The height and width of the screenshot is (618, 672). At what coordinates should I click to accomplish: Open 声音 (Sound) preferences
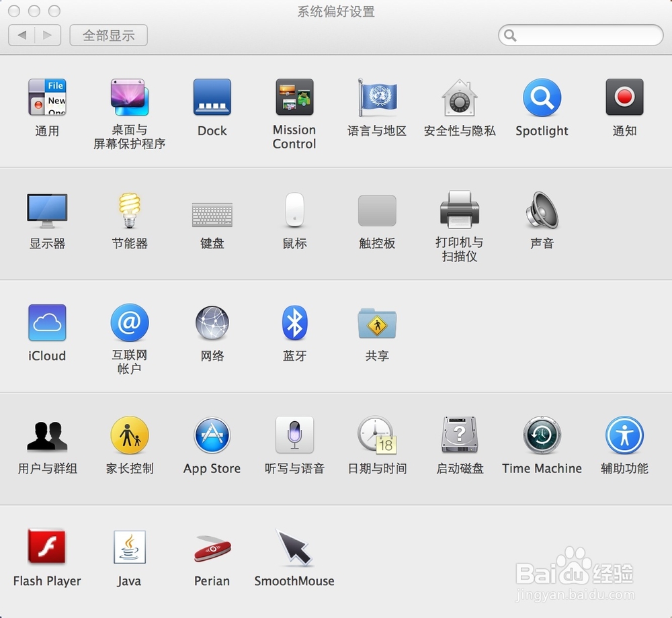click(542, 210)
